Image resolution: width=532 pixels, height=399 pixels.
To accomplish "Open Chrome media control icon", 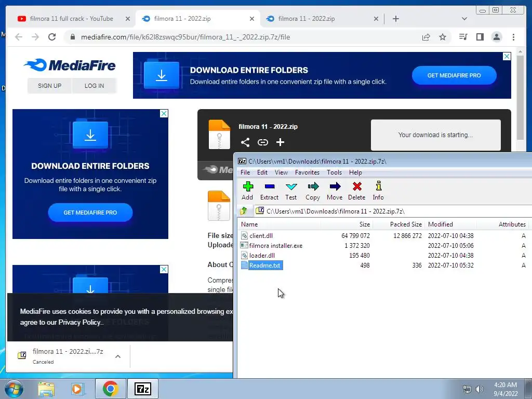I will (x=463, y=37).
